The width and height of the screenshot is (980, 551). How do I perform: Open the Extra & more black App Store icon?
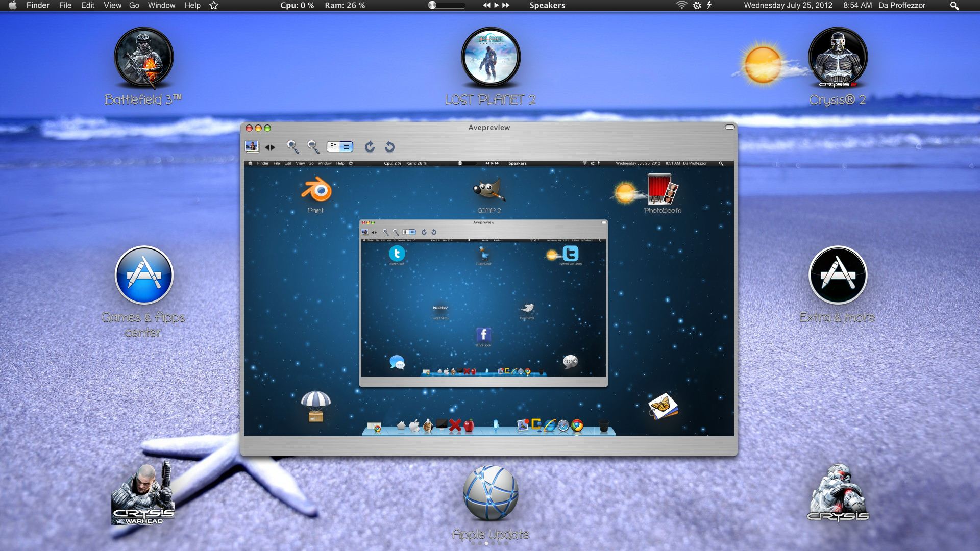pyautogui.click(x=838, y=275)
